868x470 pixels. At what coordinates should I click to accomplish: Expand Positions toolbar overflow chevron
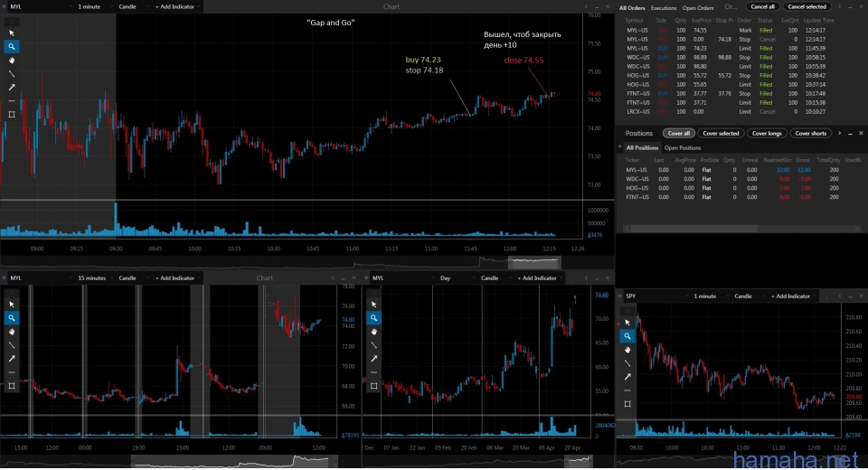[x=839, y=134]
